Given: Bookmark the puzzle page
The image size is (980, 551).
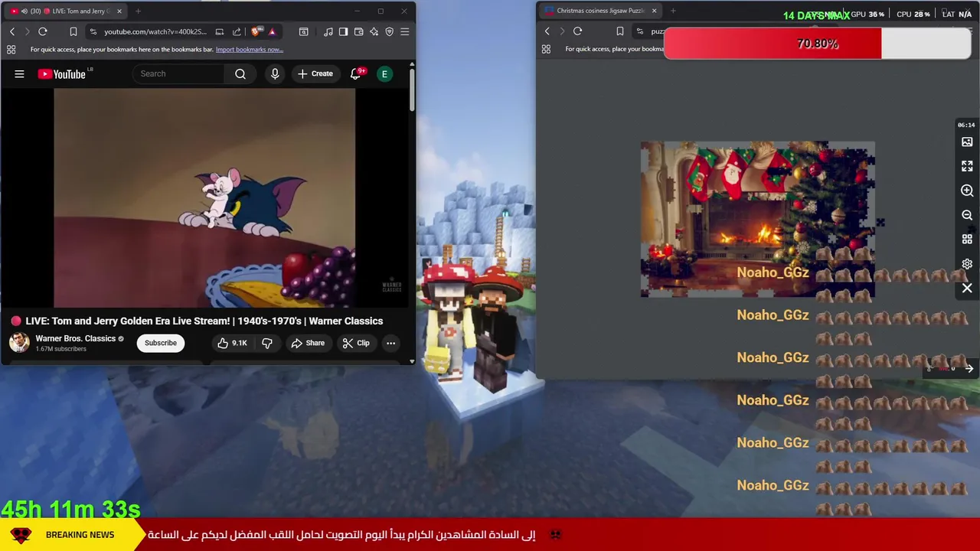Looking at the screenshot, I should click(619, 31).
